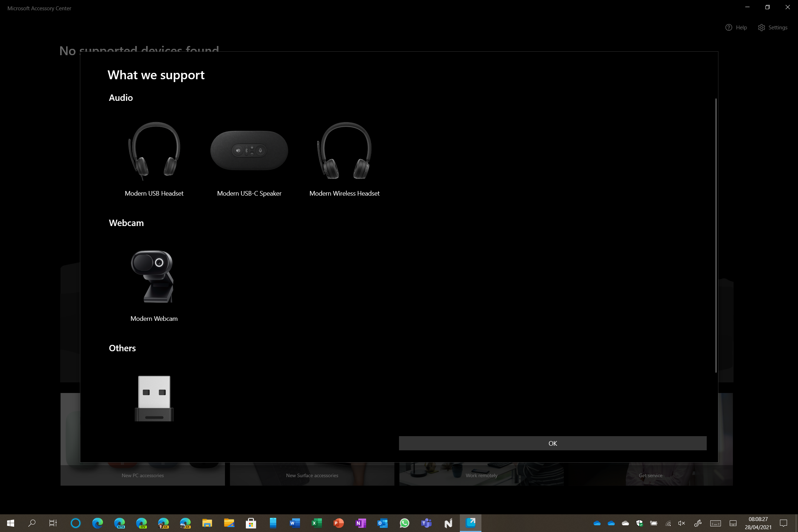Open Microsoft Teams from the taskbar
This screenshot has width=798, height=532.
[x=427, y=523]
